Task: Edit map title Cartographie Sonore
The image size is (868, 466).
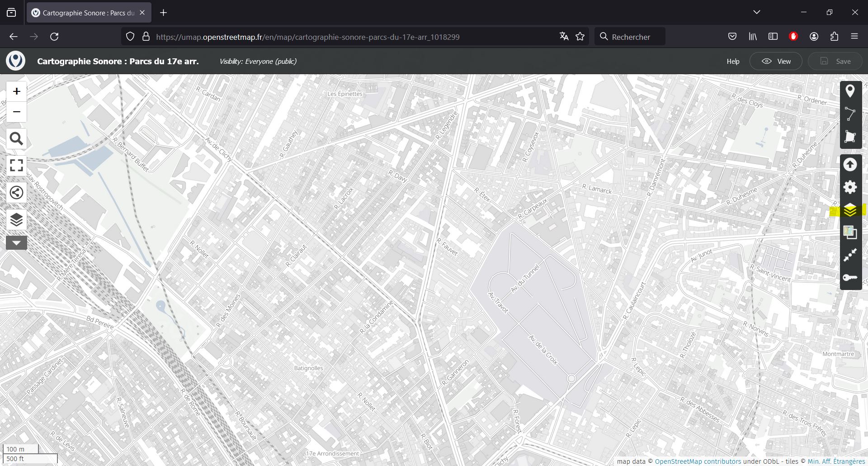Action: point(118,61)
